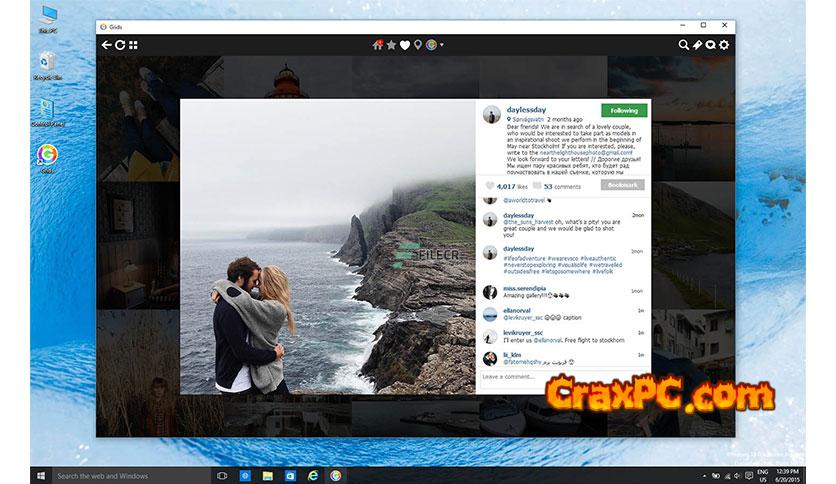
Task: Open the volume speaker tray icon
Action: pos(737,476)
